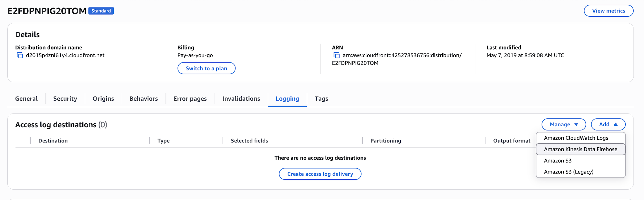This screenshot has height=200, width=644.
Task: Choose Amazon Kinesis Data Firehose destination
Action: (x=580, y=149)
